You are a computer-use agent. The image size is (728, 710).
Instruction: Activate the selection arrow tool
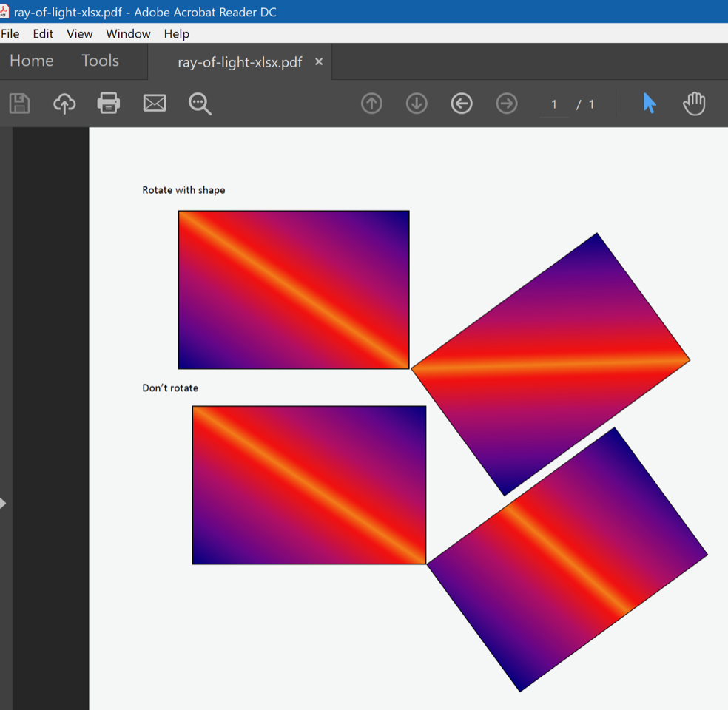click(650, 103)
